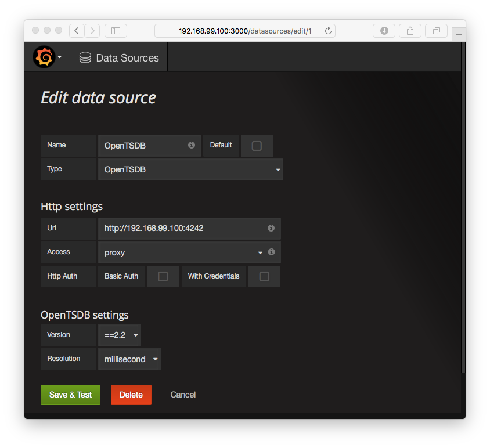Image resolution: width=490 pixels, height=448 pixels.
Task: Click the "Resolution" label
Action: [x=64, y=359]
